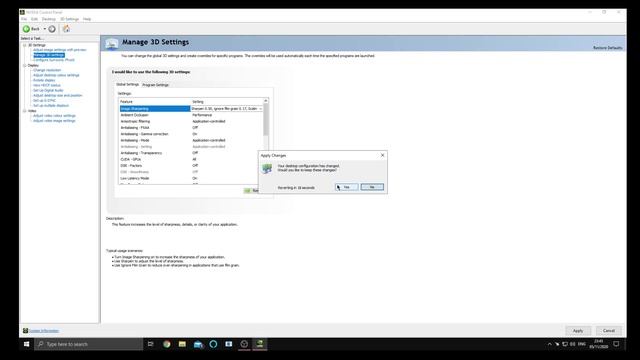This screenshot has height=360, width=640.
Task: Open Change resolution task
Action: 47,70
